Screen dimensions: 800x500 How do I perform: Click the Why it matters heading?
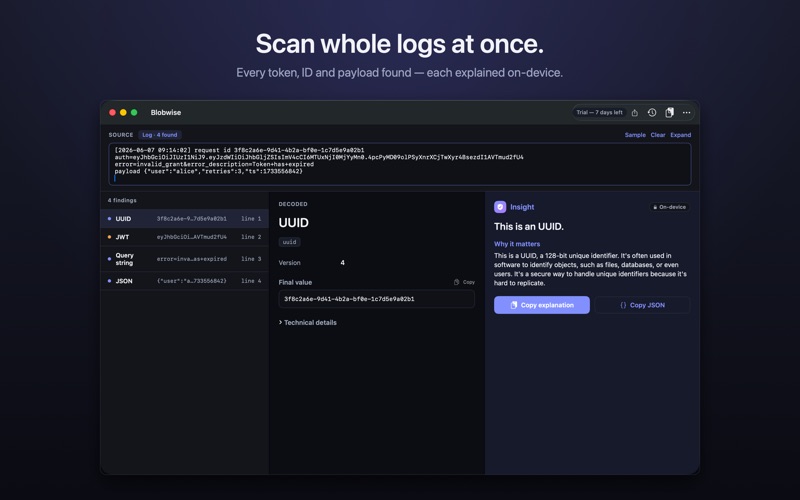tap(517, 244)
